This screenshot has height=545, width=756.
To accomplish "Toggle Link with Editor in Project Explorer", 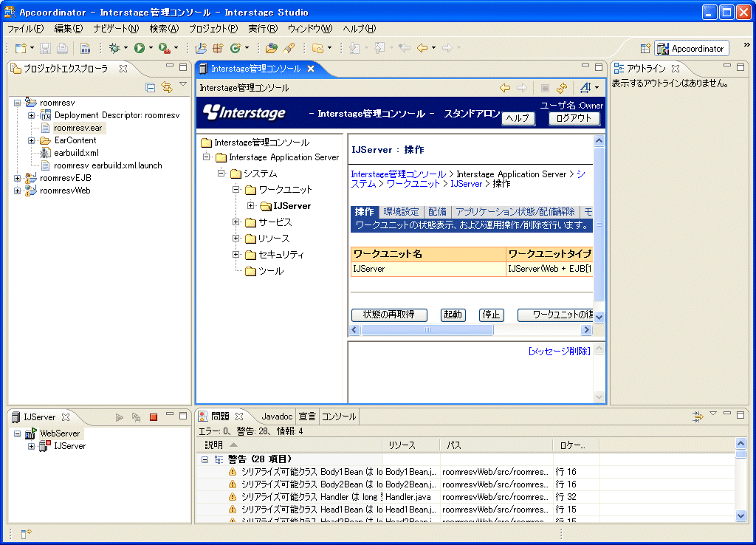I will click(167, 87).
